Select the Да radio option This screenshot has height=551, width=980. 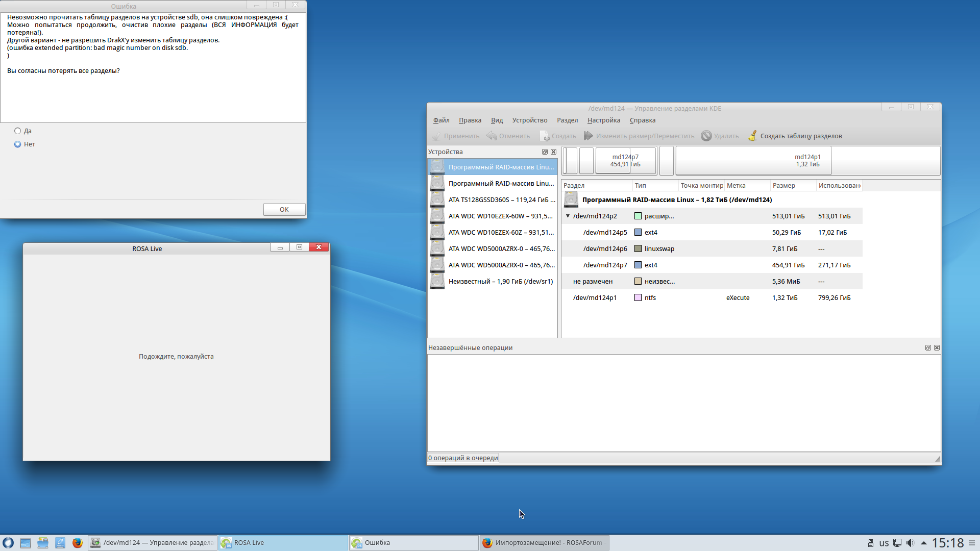[18, 131]
